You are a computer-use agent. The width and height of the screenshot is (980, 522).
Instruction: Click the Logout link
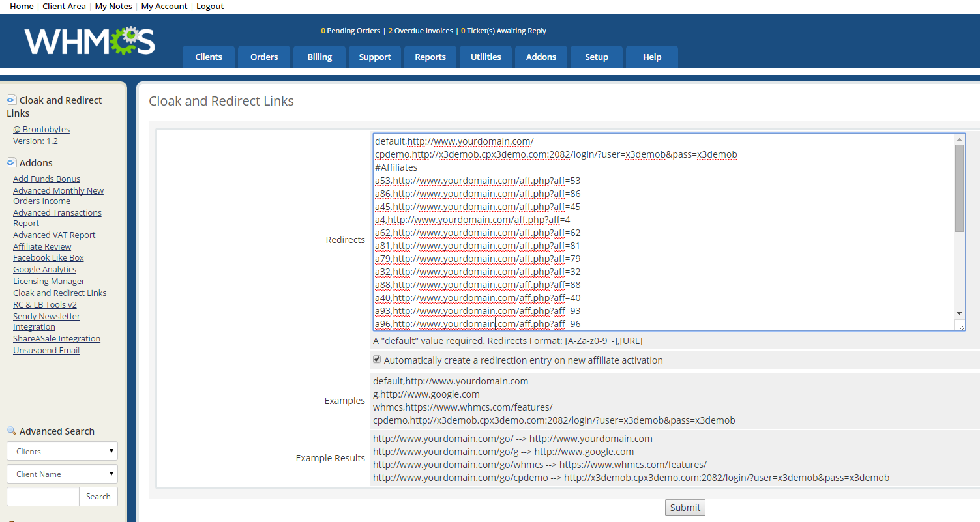210,6
